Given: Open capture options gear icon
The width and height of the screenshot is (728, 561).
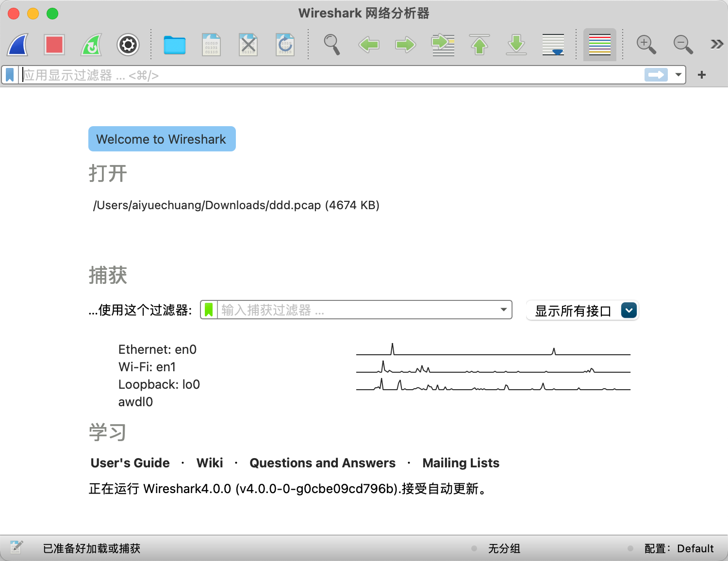Looking at the screenshot, I should [x=128, y=45].
